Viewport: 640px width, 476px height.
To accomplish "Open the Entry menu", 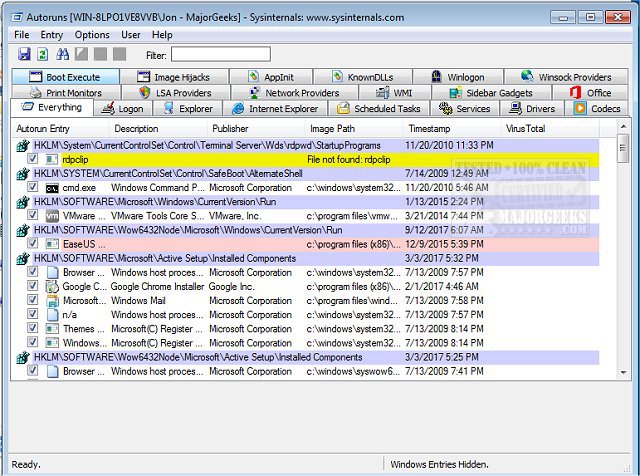I will pyautogui.click(x=52, y=35).
